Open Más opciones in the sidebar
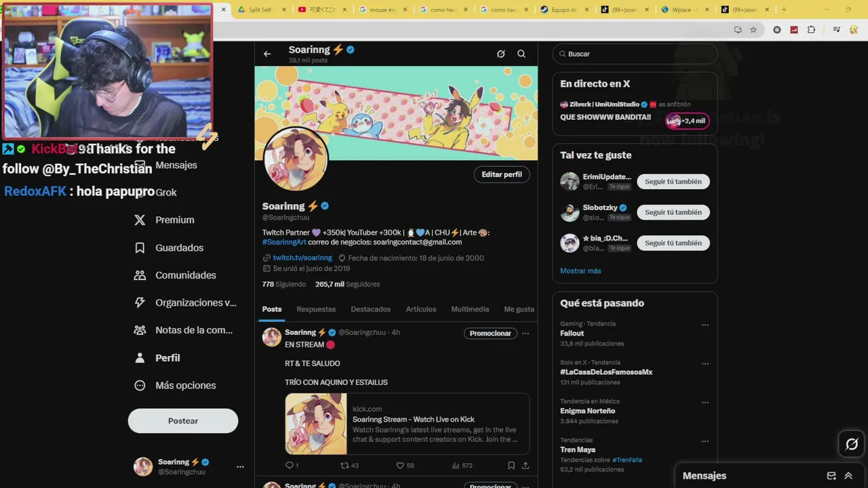 pyautogui.click(x=175, y=386)
